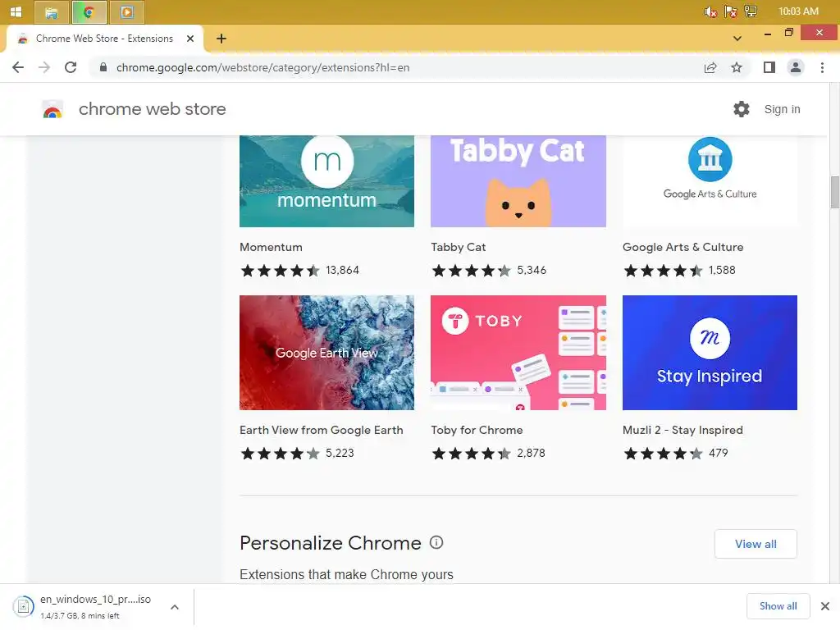840x630 pixels.
Task: Open the Toby extension thumbnail
Action: coord(518,353)
